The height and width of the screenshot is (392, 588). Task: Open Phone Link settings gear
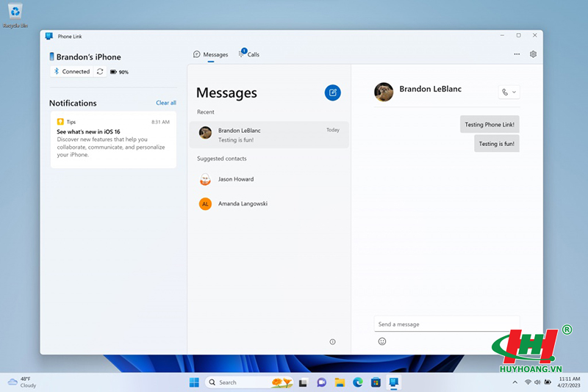(533, 54)
